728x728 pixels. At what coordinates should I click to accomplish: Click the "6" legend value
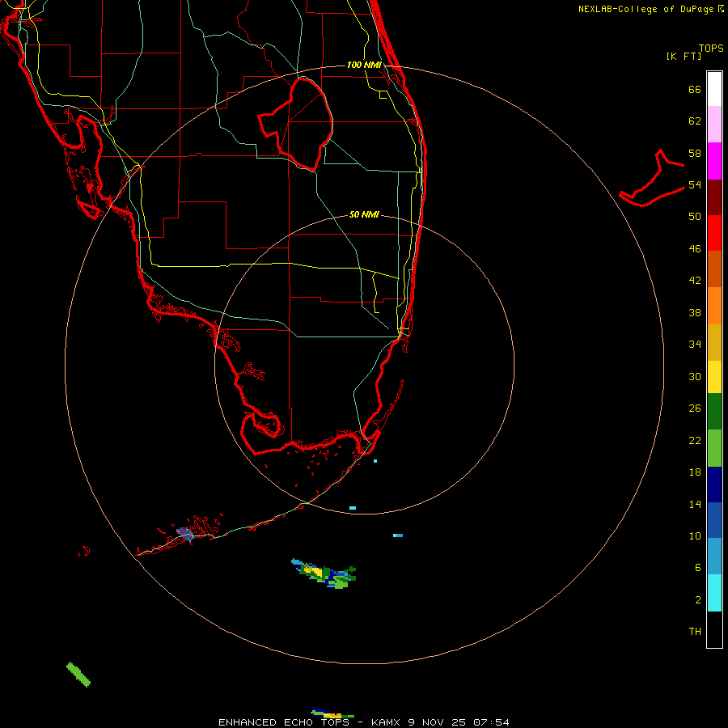tap(697, 568)
